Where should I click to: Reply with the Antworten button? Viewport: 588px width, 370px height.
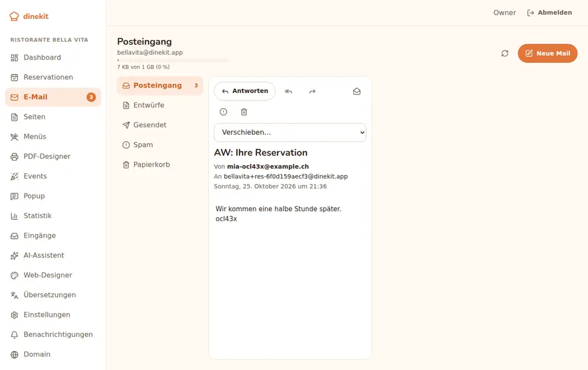pyautogui.click(x=244, y=91)
